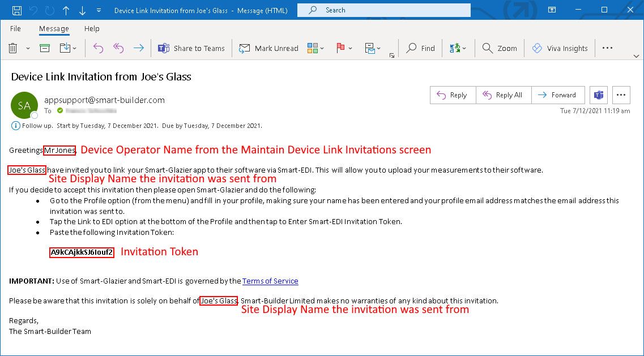The height and width of the screenshot is (356, 644).
Task: Click the Reply All button in header
Action: 504,95
